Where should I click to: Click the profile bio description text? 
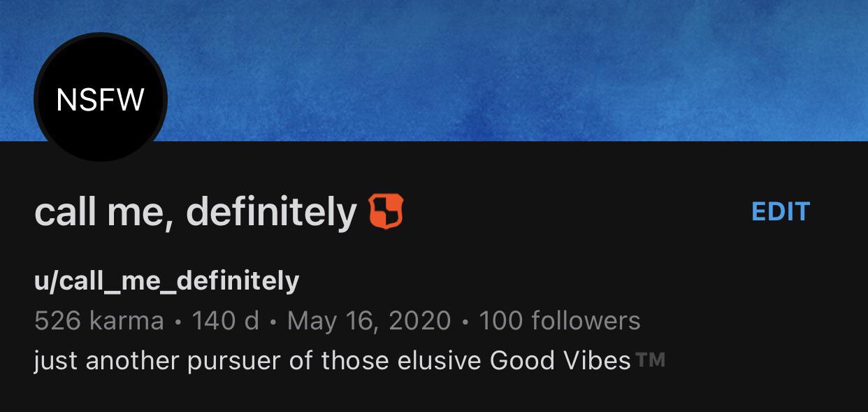point(332,361)
